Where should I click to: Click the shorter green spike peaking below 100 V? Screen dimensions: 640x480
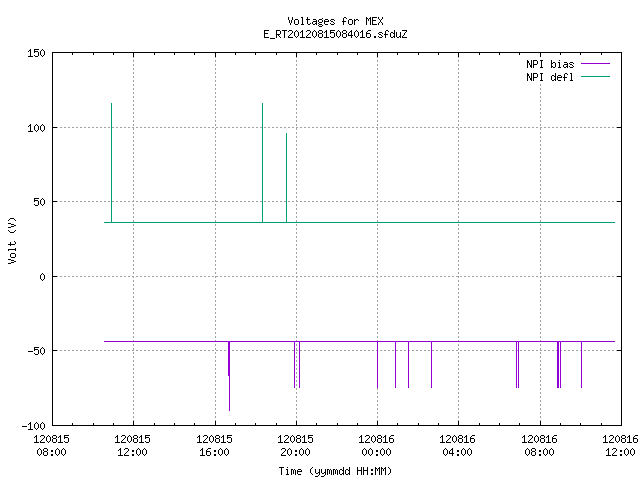click(x=287, y=178)
